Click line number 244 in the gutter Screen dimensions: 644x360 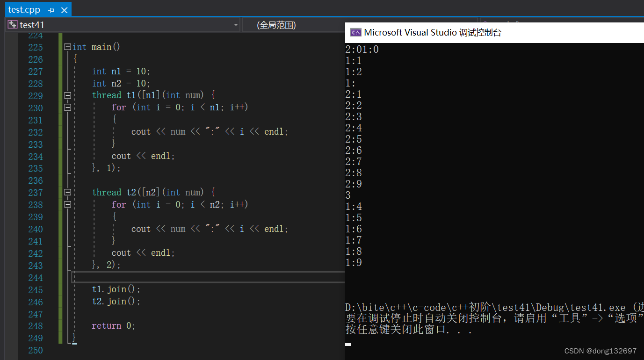[x=36, y=278]
